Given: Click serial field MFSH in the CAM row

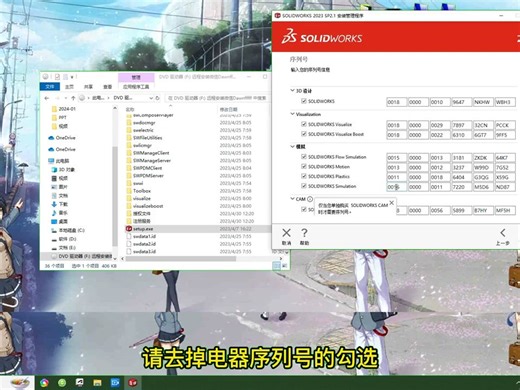Looking at the screenshot, I should pos(505,210).
